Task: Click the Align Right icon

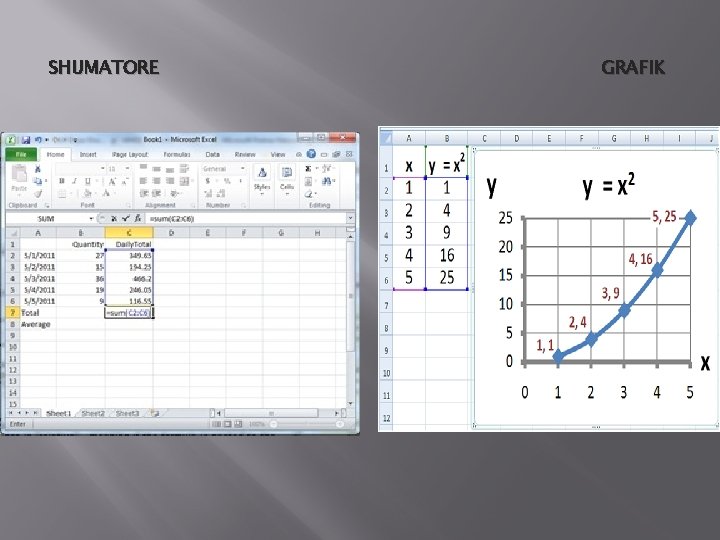Action: point(170,181)
